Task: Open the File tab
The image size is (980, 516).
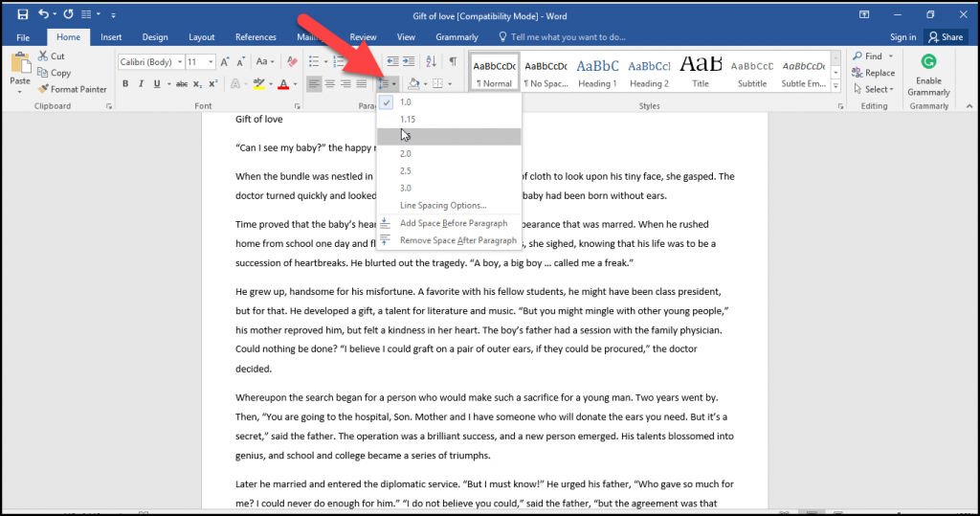Action: tap(23, 37)
